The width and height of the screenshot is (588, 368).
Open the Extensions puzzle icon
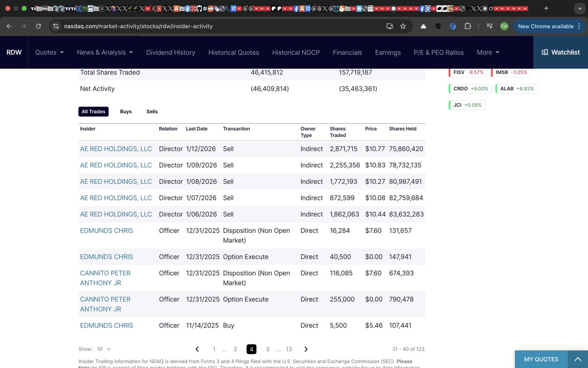pos(467,26)
